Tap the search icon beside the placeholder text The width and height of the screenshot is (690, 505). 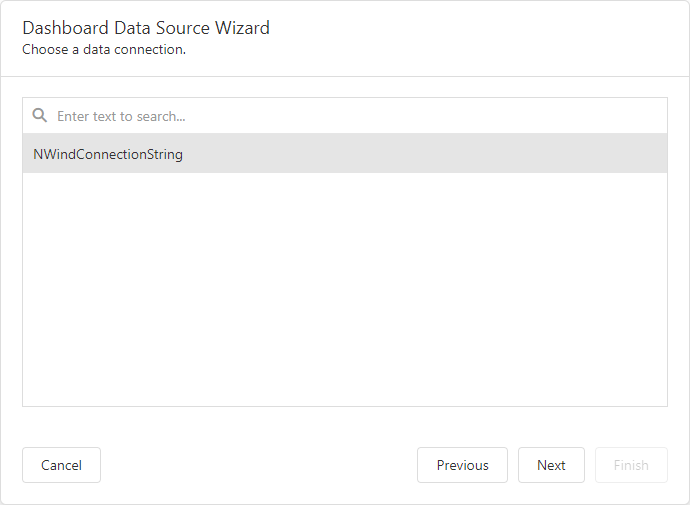[40, 115]
